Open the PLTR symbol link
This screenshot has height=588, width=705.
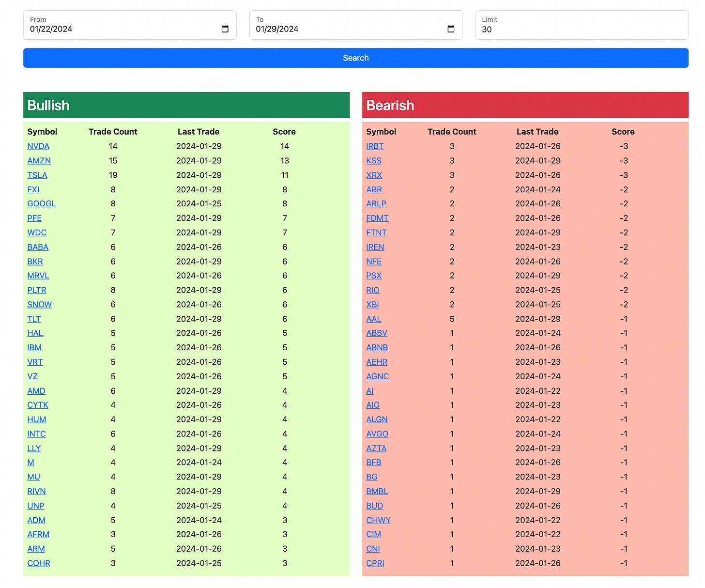pos(37,290)
